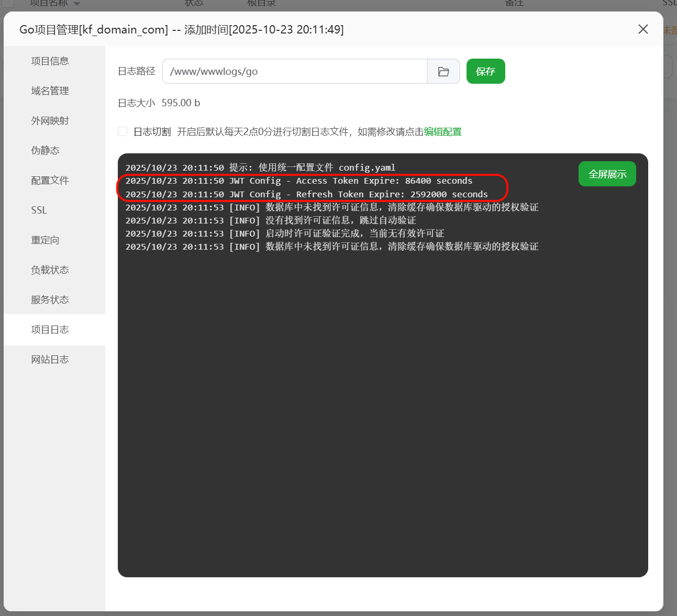Click the config.yaml log line
677x616 pixels.
tap(260, 167)
